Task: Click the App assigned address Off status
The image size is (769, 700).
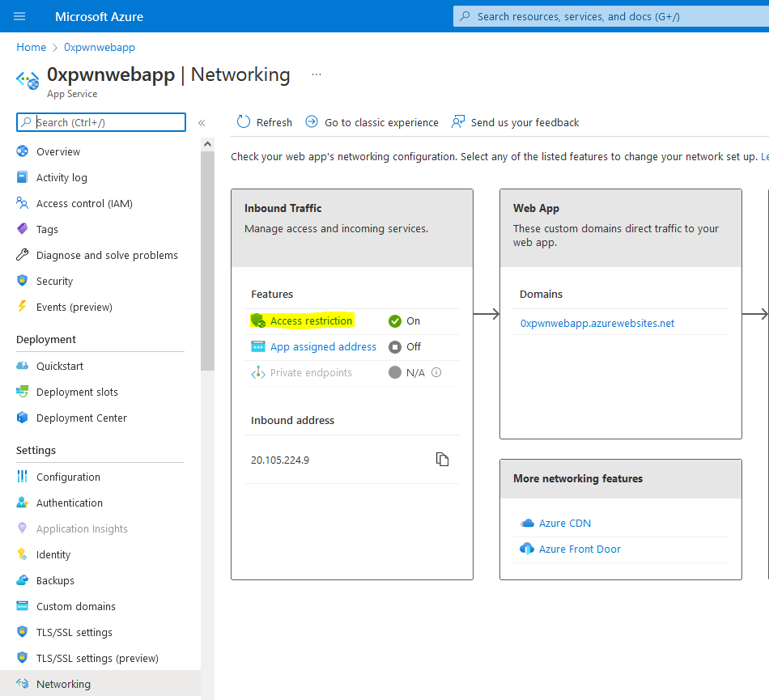Action: pos(404,347)
